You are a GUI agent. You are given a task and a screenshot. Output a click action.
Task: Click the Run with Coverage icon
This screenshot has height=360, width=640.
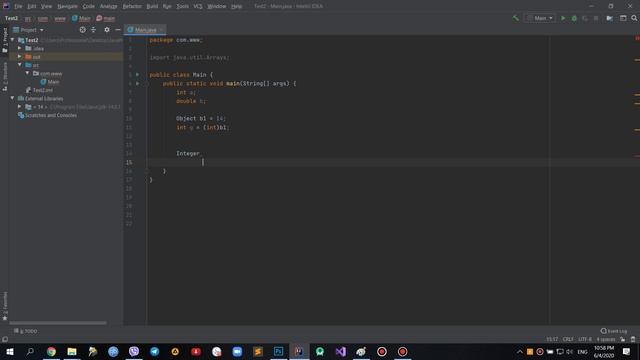click(x=585, y=18)
